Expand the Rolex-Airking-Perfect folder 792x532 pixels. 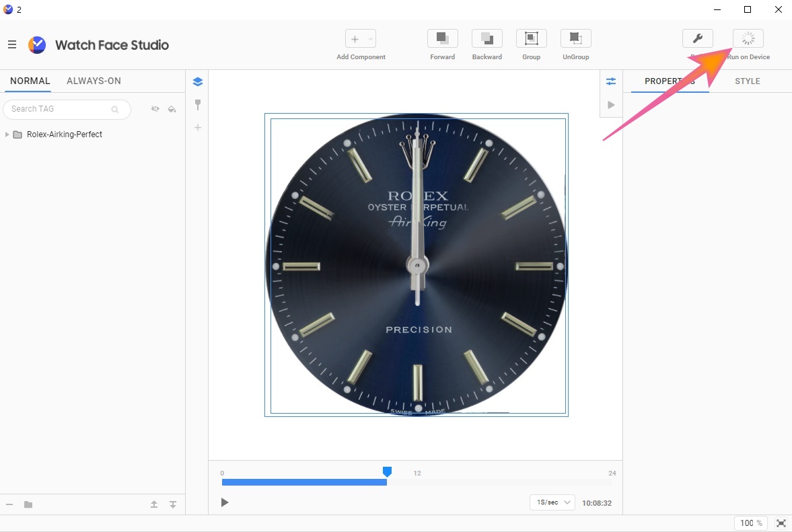click(7, 135)
